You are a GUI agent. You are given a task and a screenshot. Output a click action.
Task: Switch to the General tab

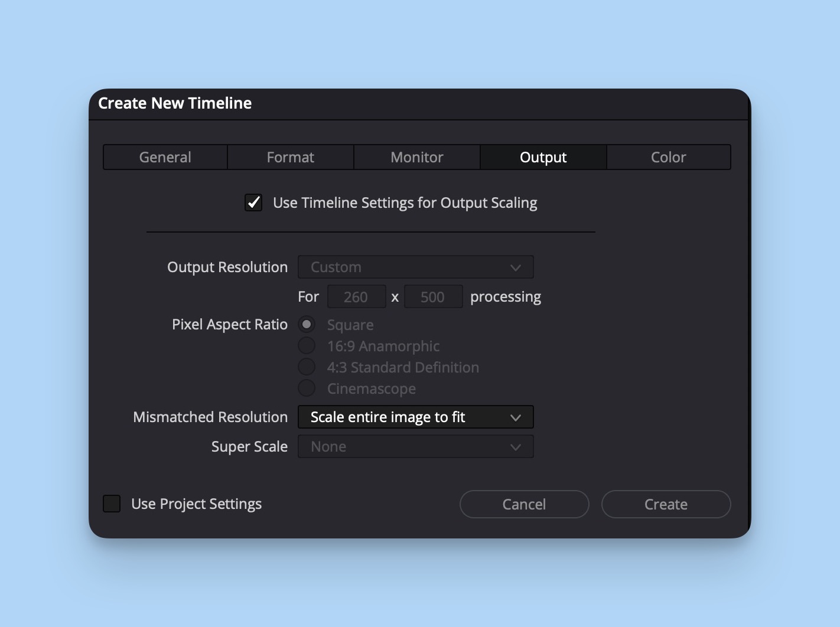pyautogui.click(x=165, y=157)
